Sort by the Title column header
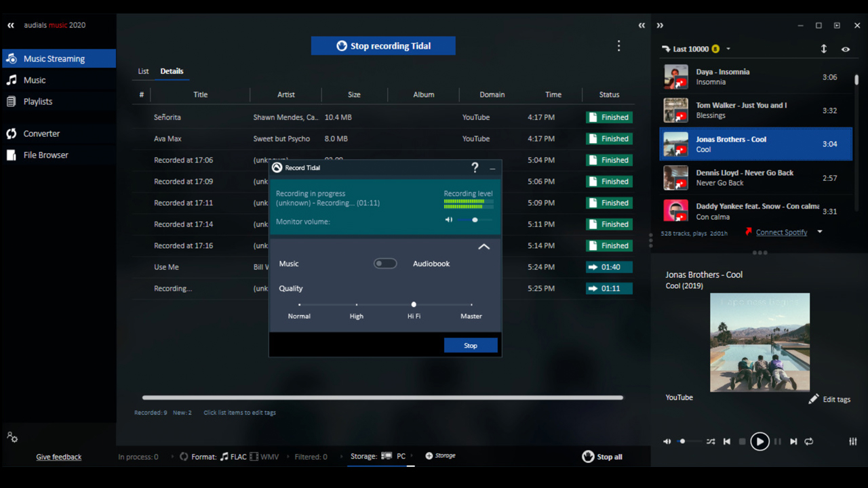Screen dimensions: 868x488 200,95
